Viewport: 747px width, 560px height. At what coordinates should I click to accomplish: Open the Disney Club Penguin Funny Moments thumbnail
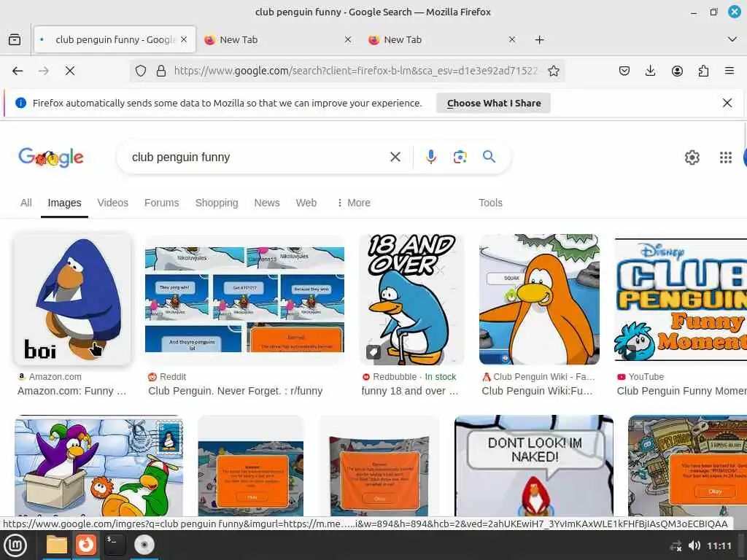tap(681, 299)
